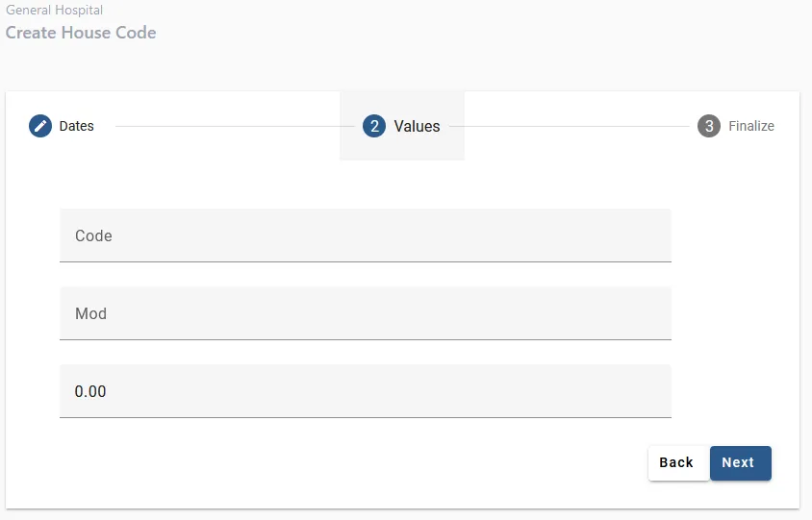
Task: Click the right end of the 0.00 field
Action: point(654,391)
